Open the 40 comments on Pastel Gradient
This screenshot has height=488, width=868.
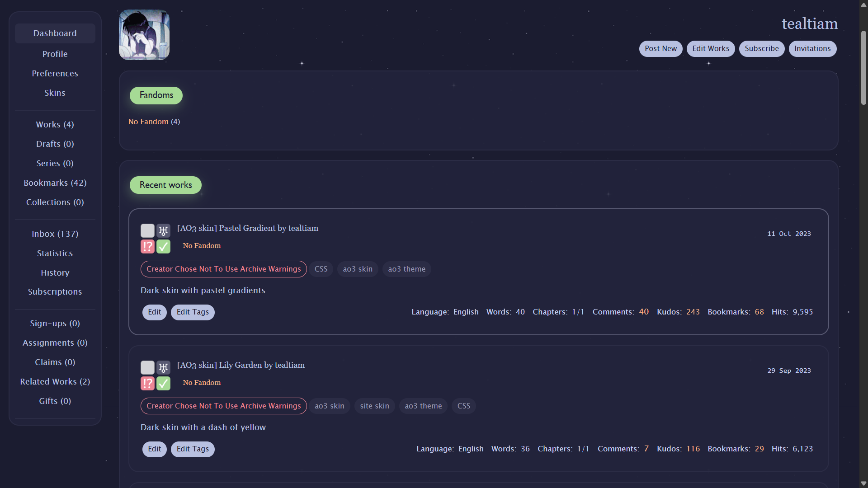[644, 312]
